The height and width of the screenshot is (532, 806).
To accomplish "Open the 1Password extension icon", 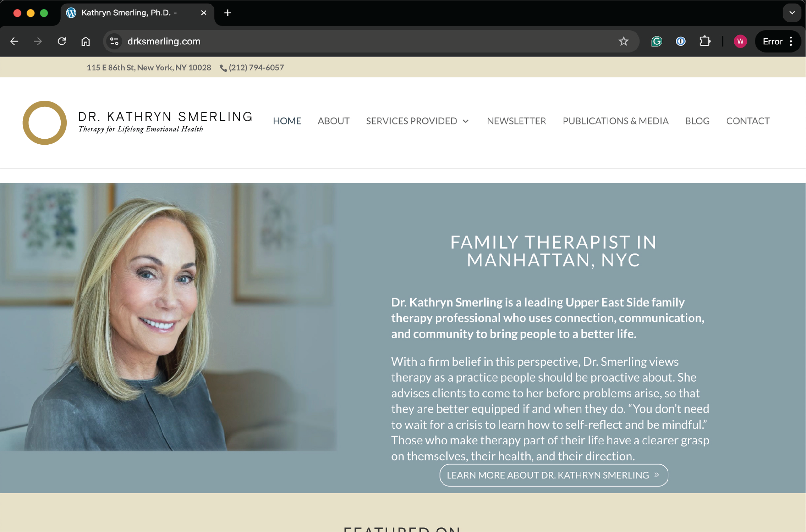I will coord(680,41).
